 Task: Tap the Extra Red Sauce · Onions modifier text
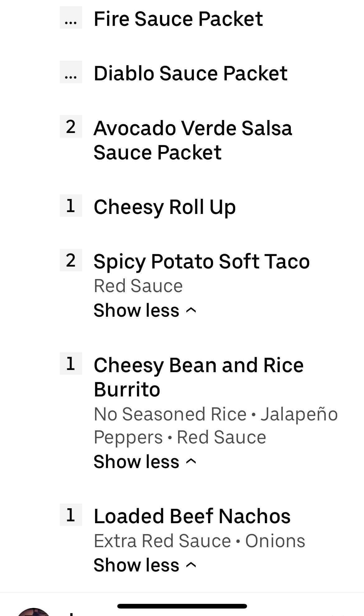click(x=199, y=541)
